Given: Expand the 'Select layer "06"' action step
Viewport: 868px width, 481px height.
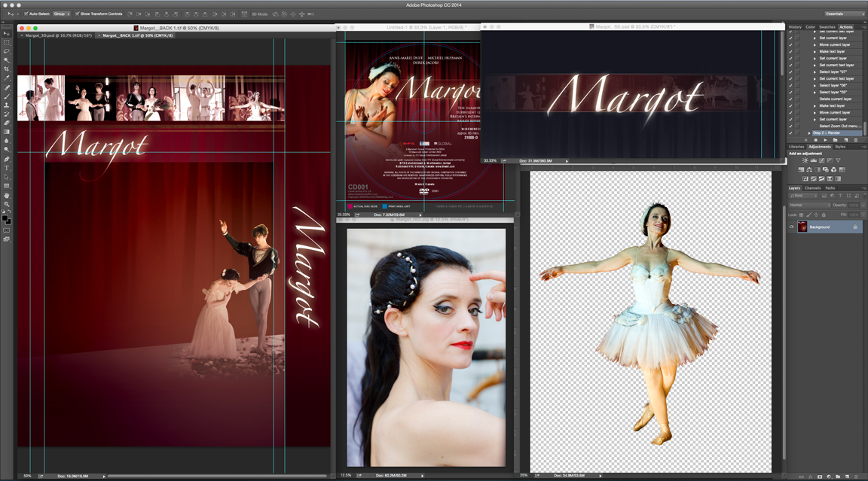Looking at the screenshot, I should 815,85.
